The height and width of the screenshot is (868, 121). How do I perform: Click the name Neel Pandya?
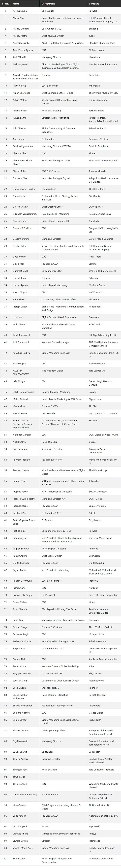(x=19, y=442)
